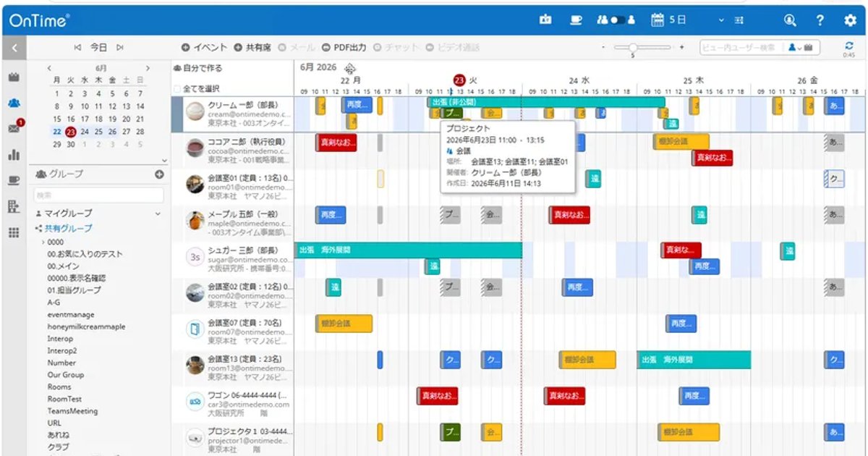Click the calendar icon beside 5日
This screenshot has height=456, width=868.
658,20
